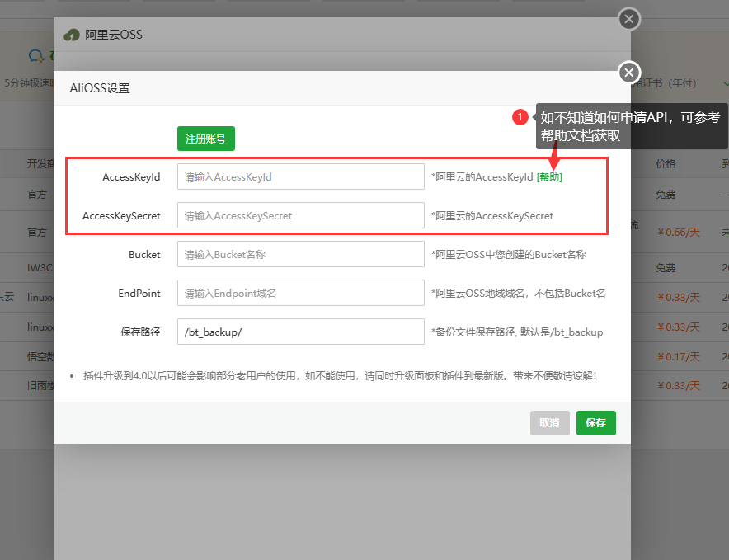Click the Bucket名称 hint description
Viewport: 729px width, 560px height.
509,254
